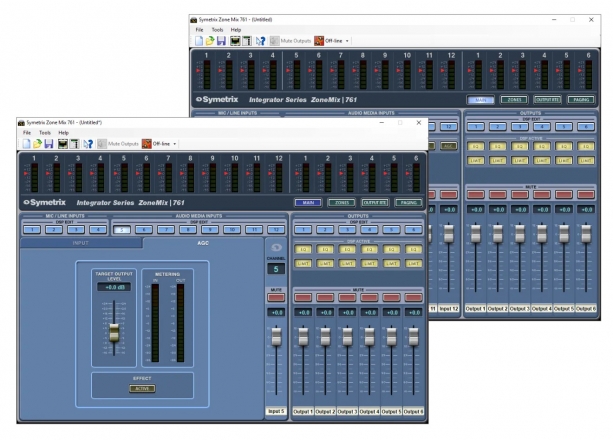Click Target Output Level fader knob
Viewport: 613px width, 440px height.
[x=114, y=333]
